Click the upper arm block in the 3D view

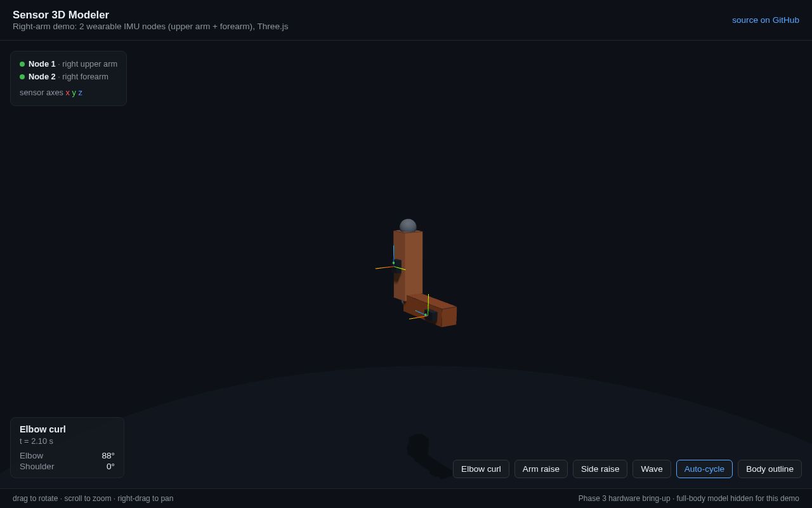coord(412,264)
